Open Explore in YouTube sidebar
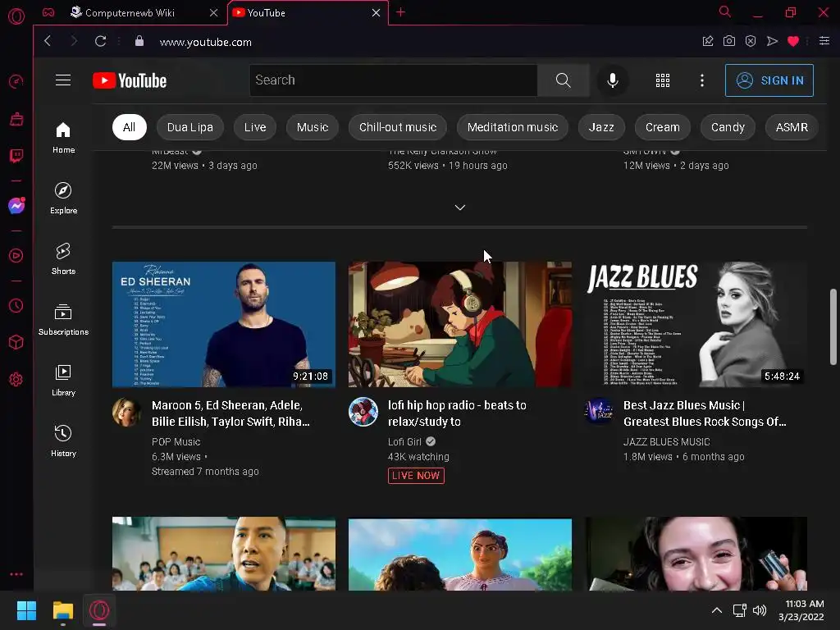Image resolution: width=840 pixels, height=630 pixels. click(63, 199)
